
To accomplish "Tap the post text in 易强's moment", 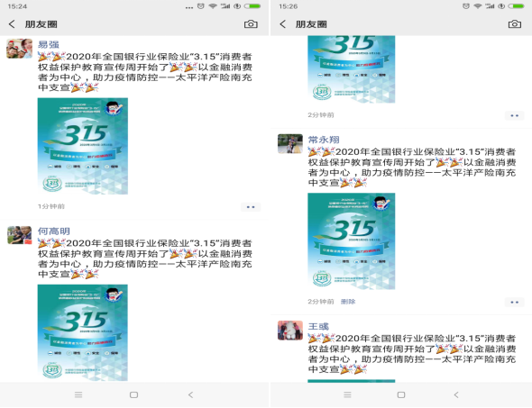I will click(x=145, y=72).
